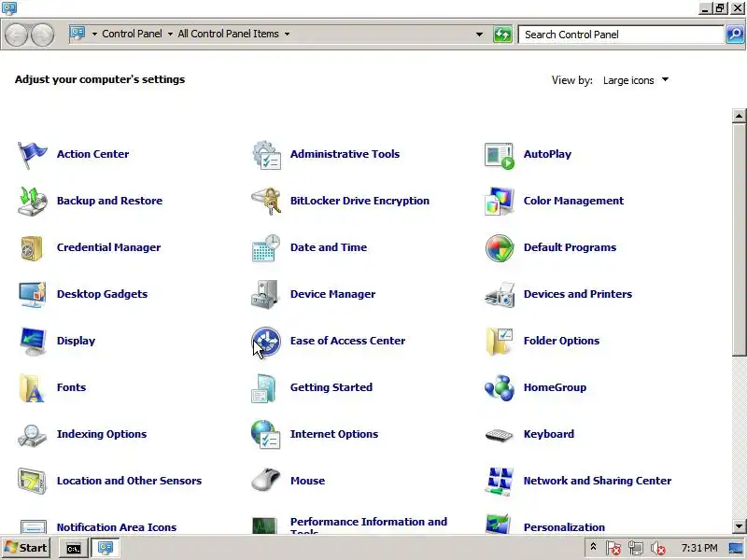The image size is (747, 560).
Task: Open the Internet Options globe icon
Action: (266, 434)
